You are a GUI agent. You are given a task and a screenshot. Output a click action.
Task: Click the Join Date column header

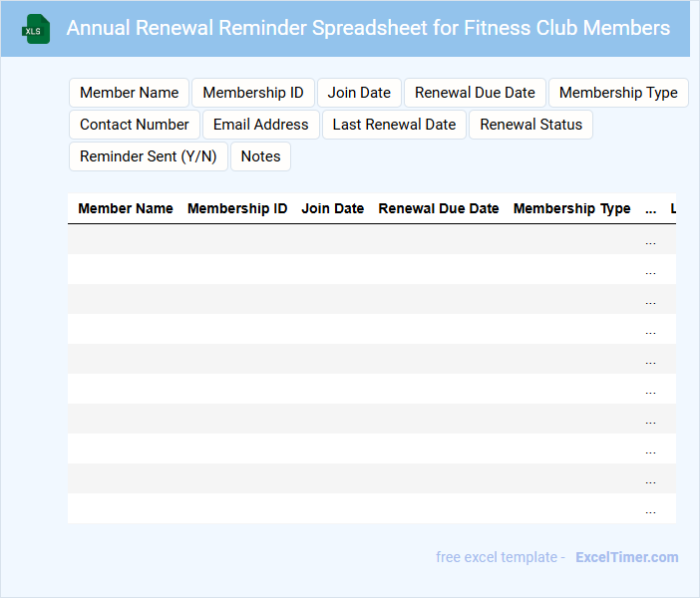tap(333, 208)
